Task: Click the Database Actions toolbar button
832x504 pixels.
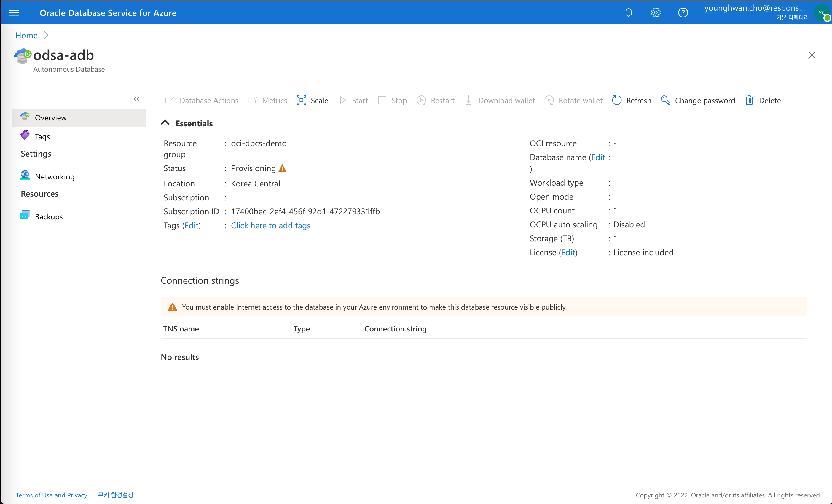Action: (202, 100)
